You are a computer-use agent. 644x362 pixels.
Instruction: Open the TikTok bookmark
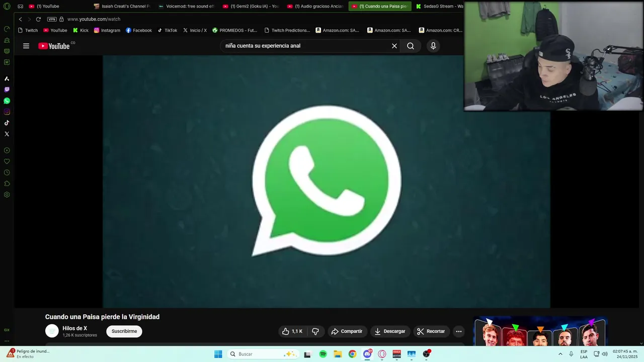[x=167, y=30]
